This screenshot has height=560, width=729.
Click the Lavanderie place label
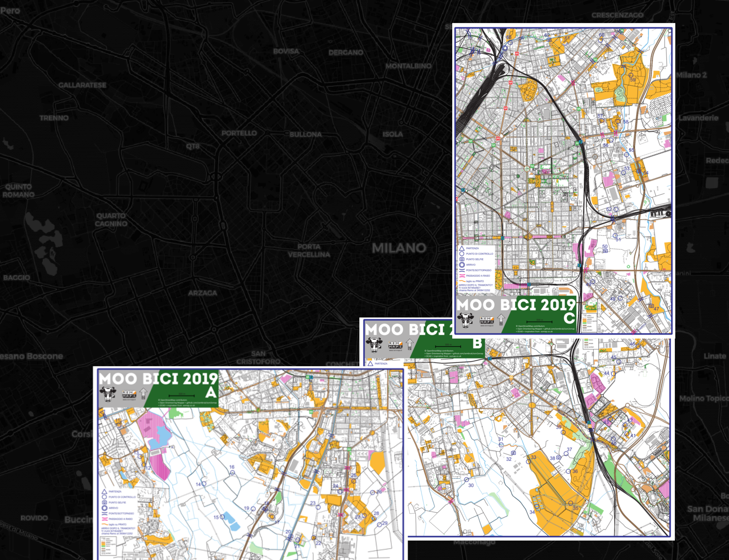pyautogui.click(x=699, y=118)
